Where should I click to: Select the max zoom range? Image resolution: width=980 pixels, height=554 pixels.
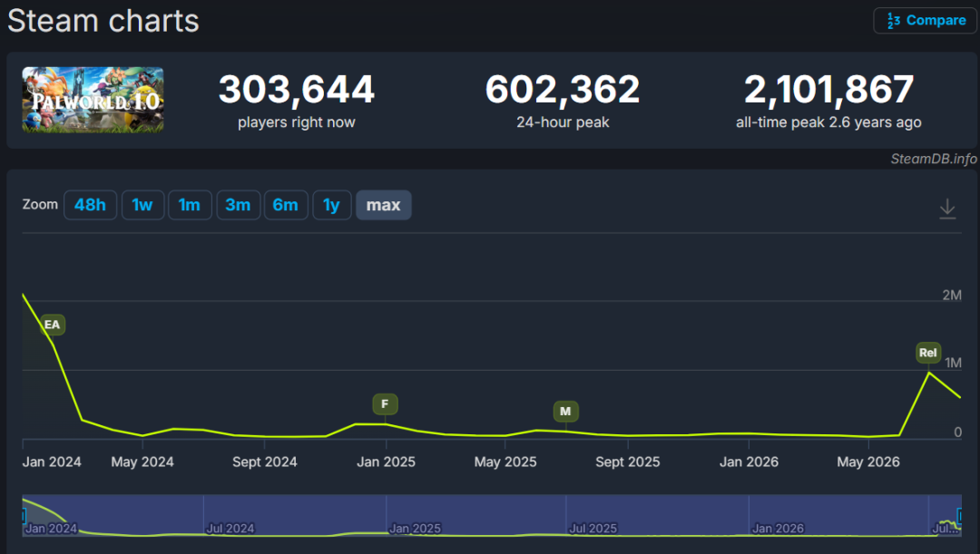[x=383, y=205]
